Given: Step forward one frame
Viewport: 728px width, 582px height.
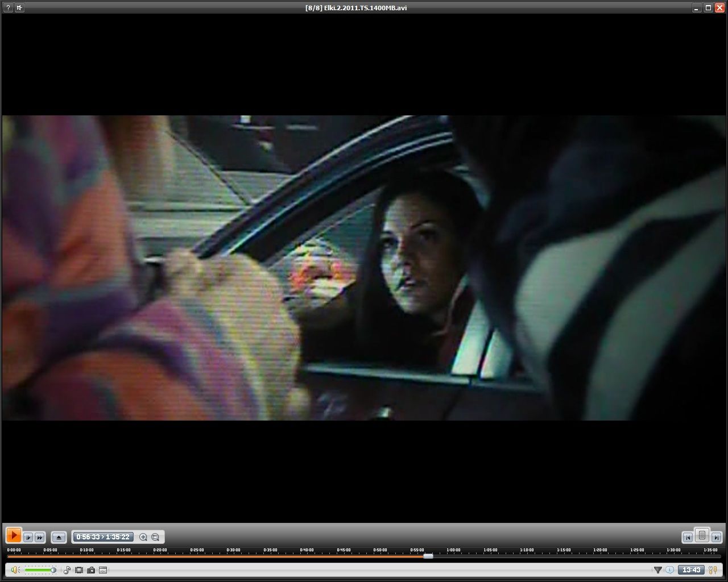Looking at the screenshot, I should pyautogui.click(x=28, y=537).
